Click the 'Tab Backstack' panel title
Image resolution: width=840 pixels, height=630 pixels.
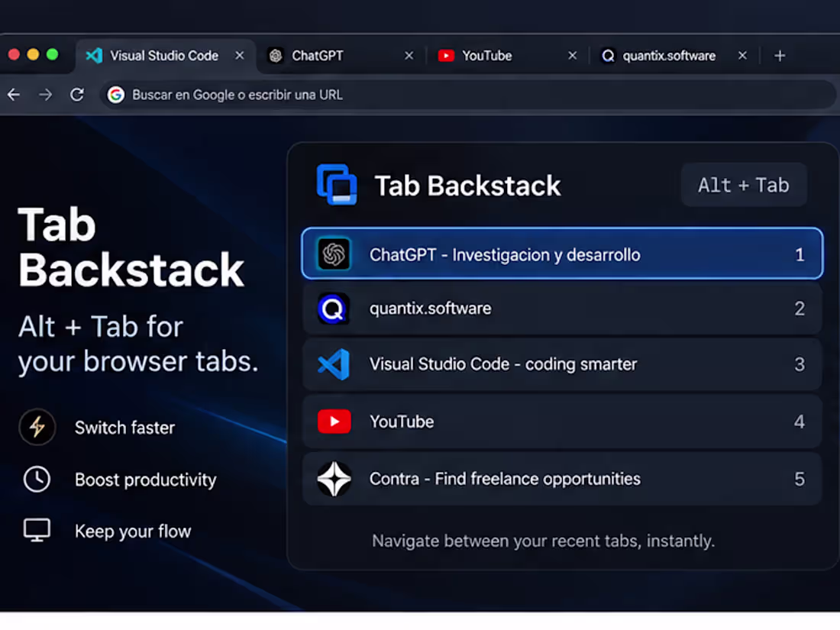pyautogui.click(x=467, y=186)
